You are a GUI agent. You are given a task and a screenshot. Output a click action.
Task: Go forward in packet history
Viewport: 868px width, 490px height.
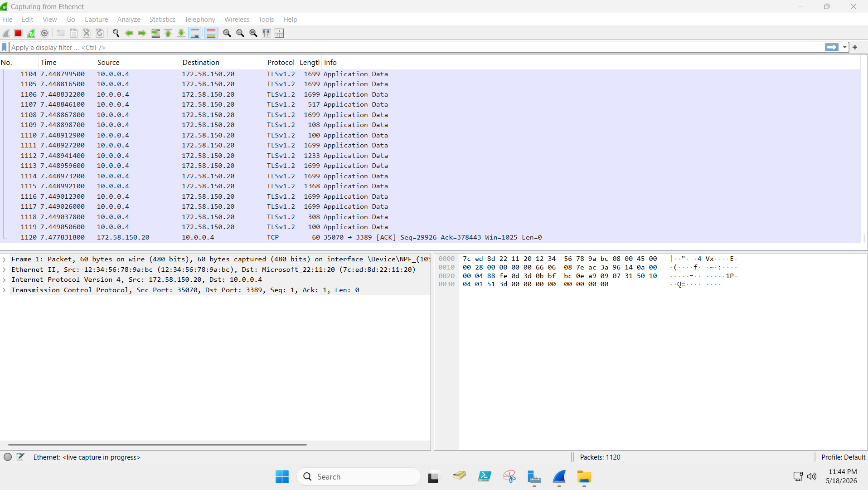pyautogui.click(x=142, y=33)
